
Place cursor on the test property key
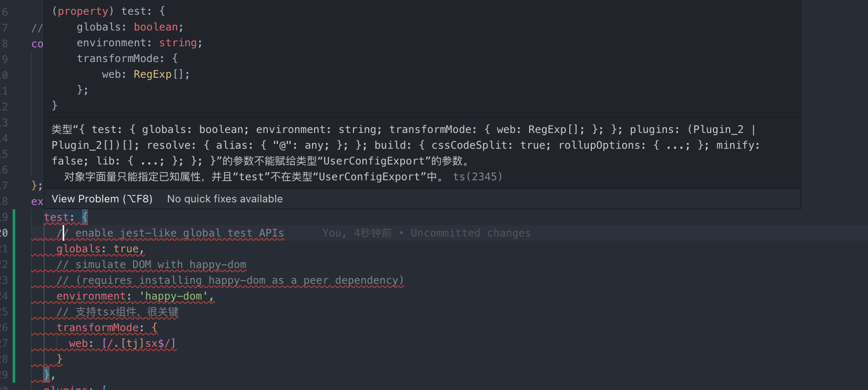56,217
